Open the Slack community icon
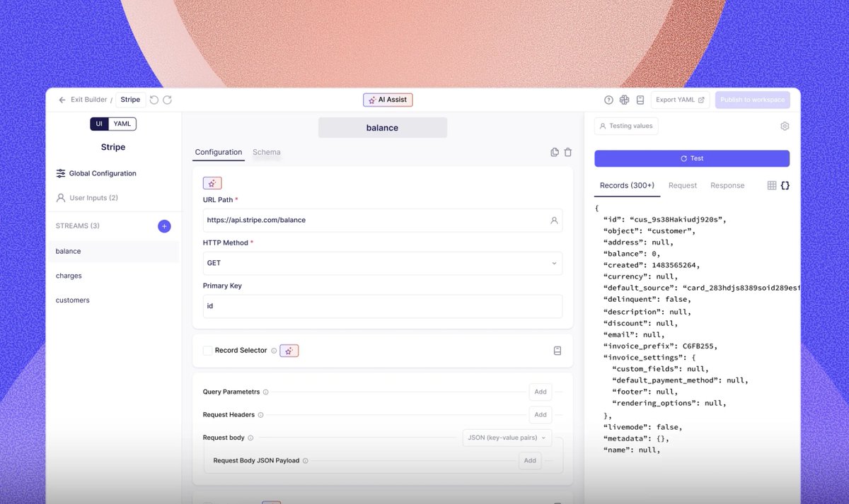The height and width of the screenshot is (504, 849). 624,100
